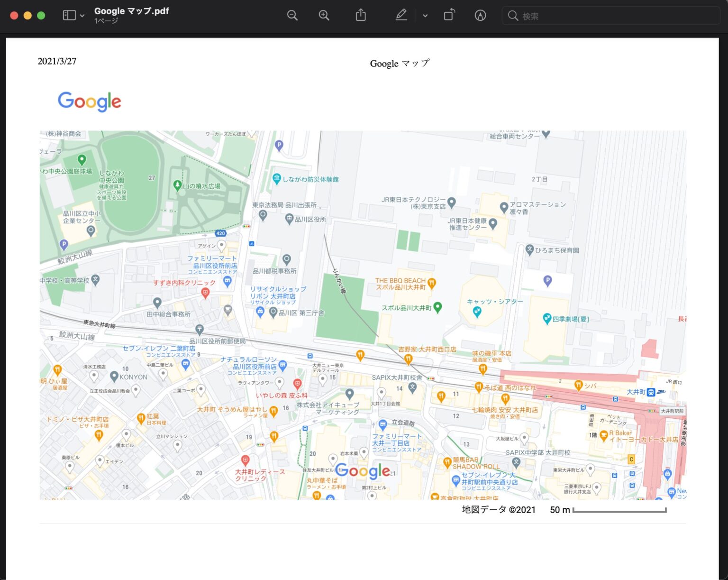Click the ひろまち保育園 school pin
The height and width of the screenshot is (580, 728).
coord(530,249)
